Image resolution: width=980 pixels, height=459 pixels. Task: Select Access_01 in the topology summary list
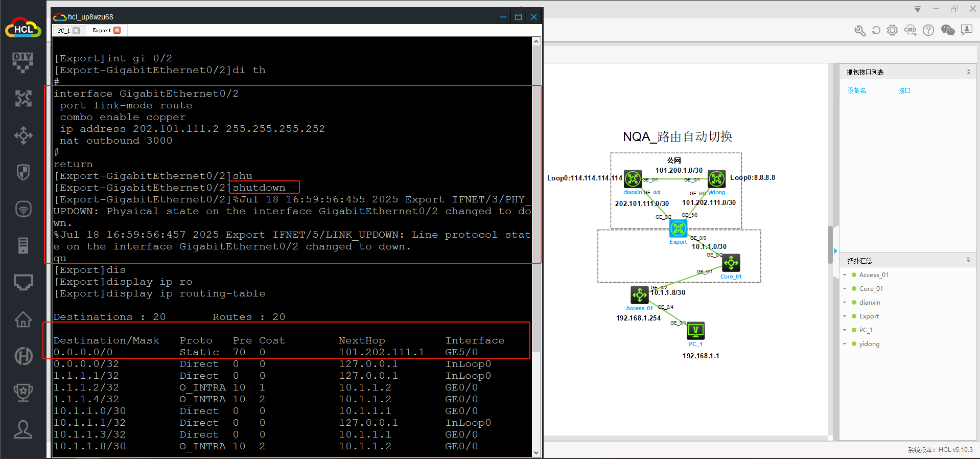pos(873,275)
